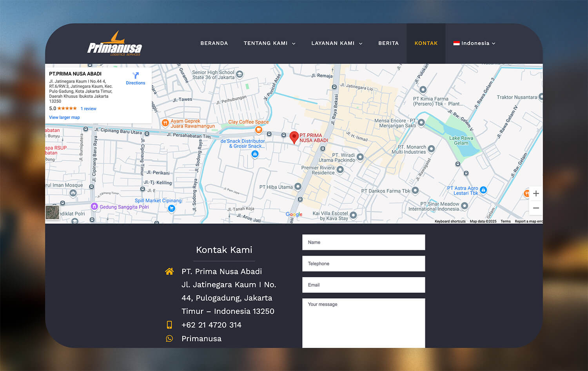Click the Nurul Iman Mosque marker
Image resolution: width=588 pixels, height=371 pixels.
tap(73, 193)
